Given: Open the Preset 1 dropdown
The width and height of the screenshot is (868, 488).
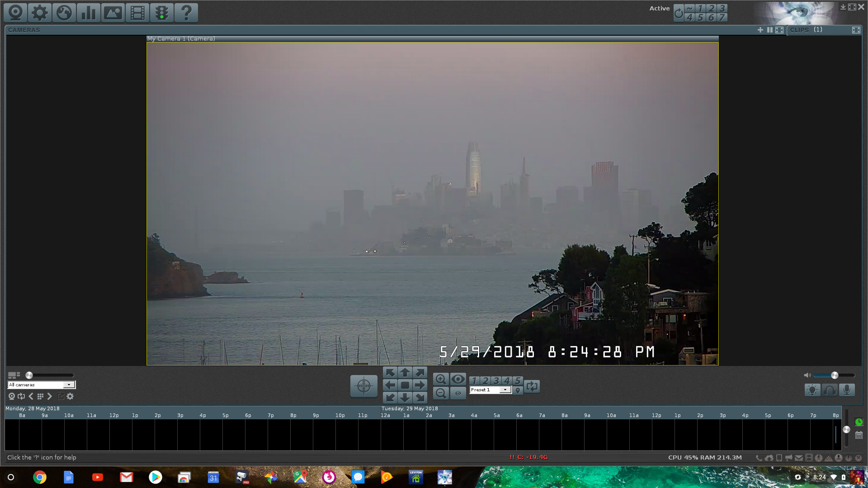Looking at the screenshot, I should (491, 390).
